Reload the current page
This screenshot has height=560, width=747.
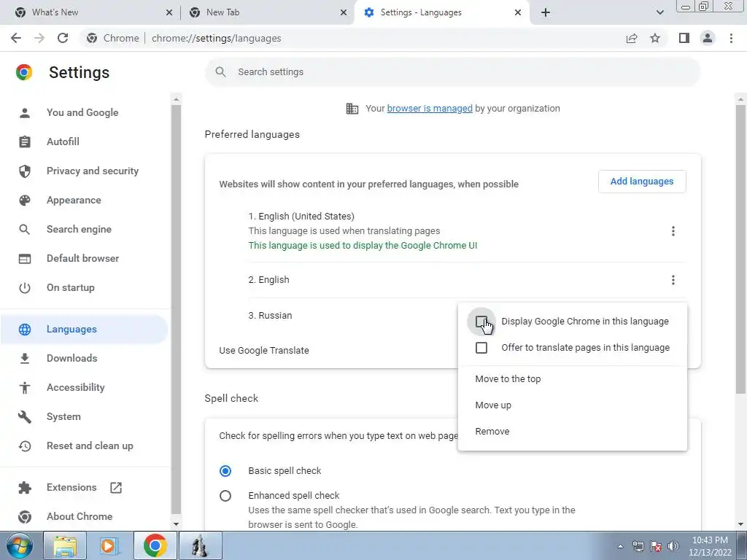point(63,38)
